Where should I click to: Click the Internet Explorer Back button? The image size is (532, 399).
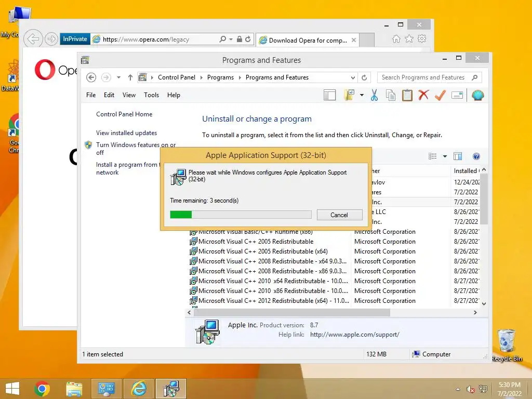[x=33, y=39]
